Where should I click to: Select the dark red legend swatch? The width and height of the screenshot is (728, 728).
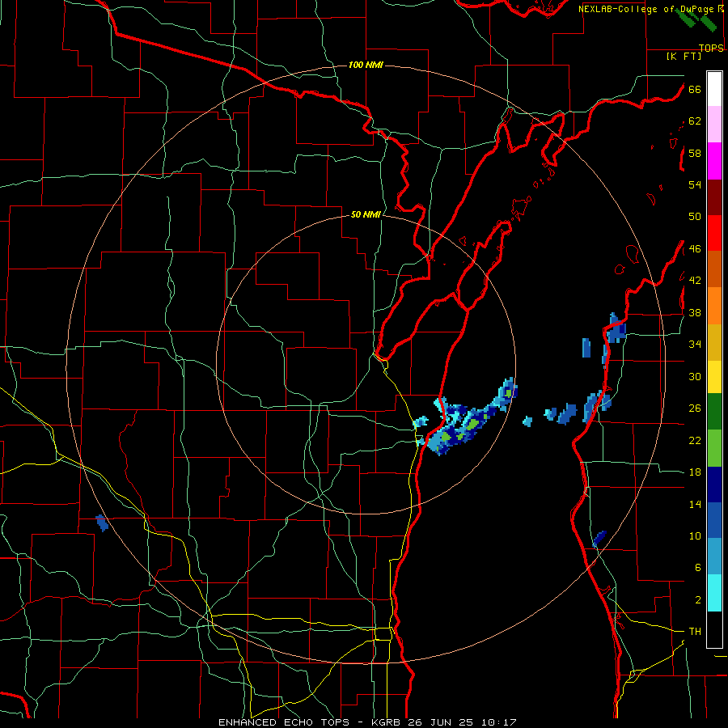click(714, 197)
